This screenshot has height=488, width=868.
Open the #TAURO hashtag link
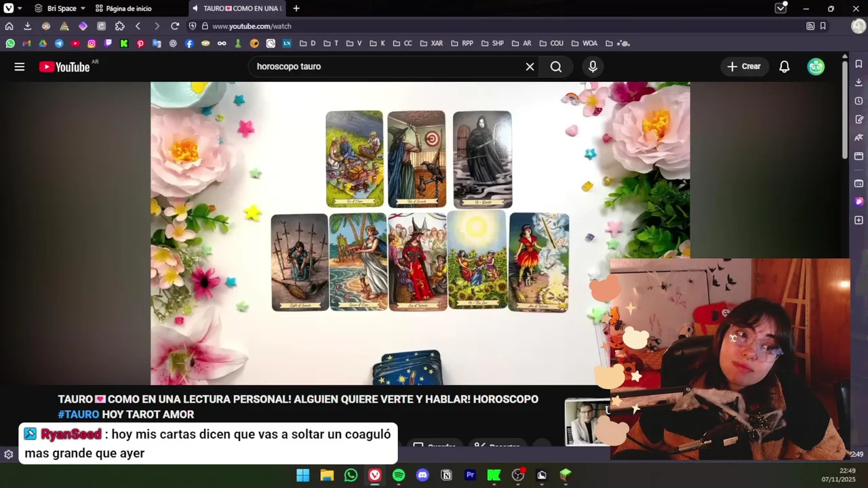click(x=79, y=414)
